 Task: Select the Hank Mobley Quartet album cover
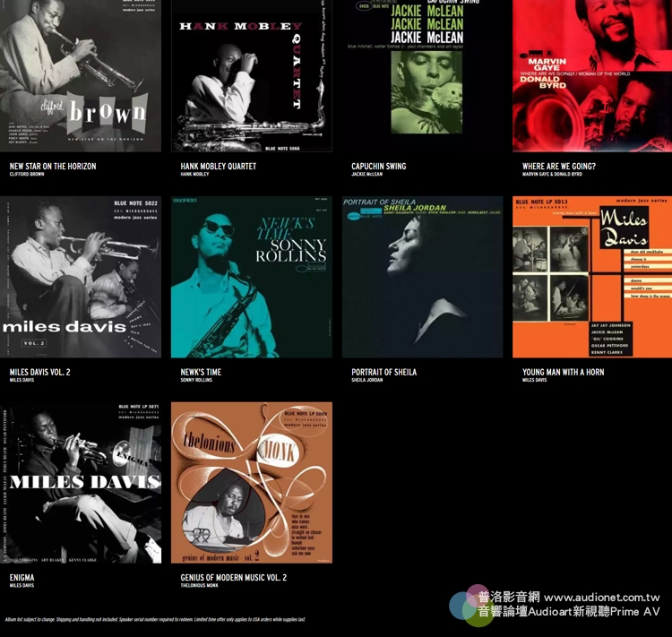point(252,76)
